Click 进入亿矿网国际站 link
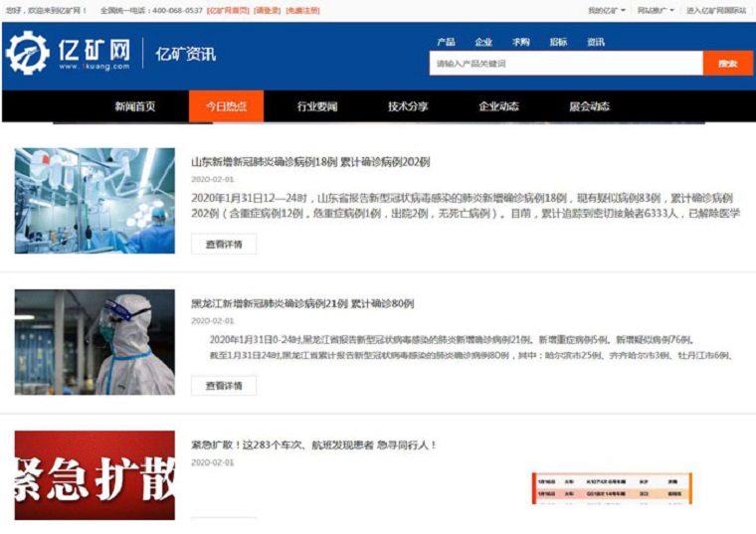The width and height of the screenshot is (756, 534). pos(715,11)
